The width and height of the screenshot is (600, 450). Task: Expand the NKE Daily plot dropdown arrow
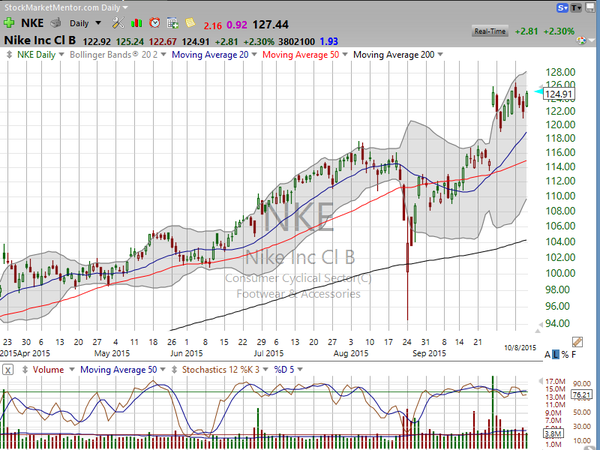(x=61, y=55)
